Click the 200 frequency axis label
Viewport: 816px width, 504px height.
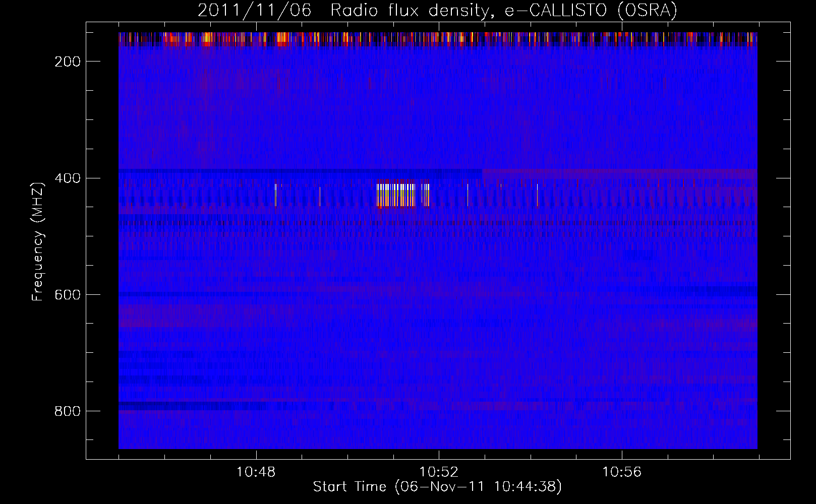click(68, 61)
